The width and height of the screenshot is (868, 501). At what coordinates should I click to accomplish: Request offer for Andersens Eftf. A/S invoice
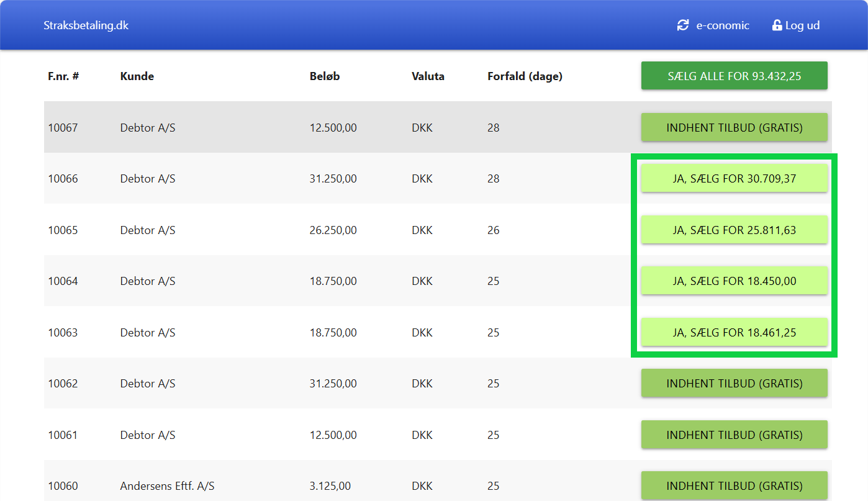click(x=734, y=486)
